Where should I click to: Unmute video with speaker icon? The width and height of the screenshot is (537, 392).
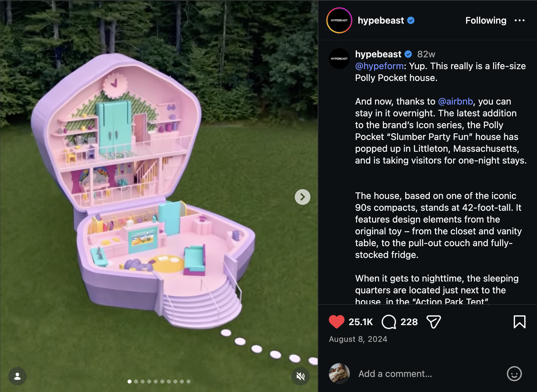pyautogui.click(x=301, y=376)
